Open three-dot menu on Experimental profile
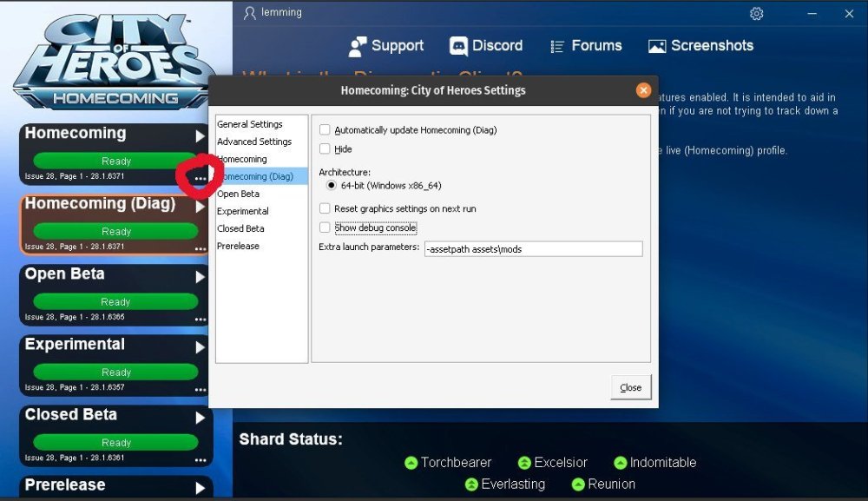 coord(201,389)
